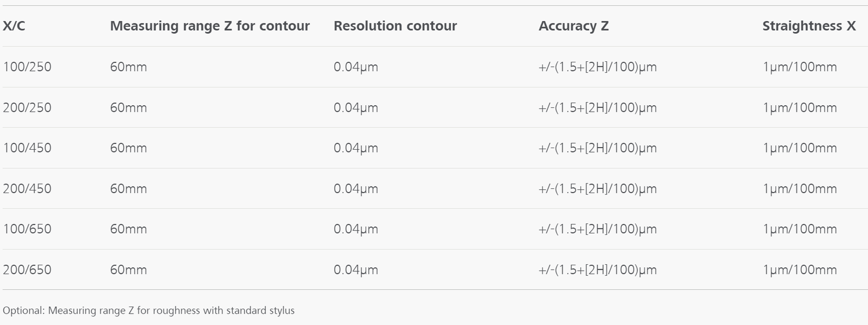Click the accuracy formula in the 200/650 row
This screenshot has height=325, width=868.
tap(597, 270)
